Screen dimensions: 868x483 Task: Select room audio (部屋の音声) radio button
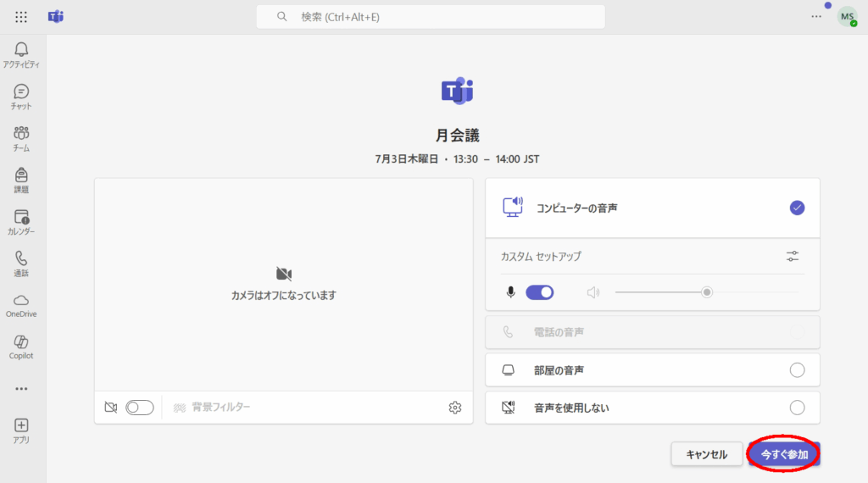797,370
